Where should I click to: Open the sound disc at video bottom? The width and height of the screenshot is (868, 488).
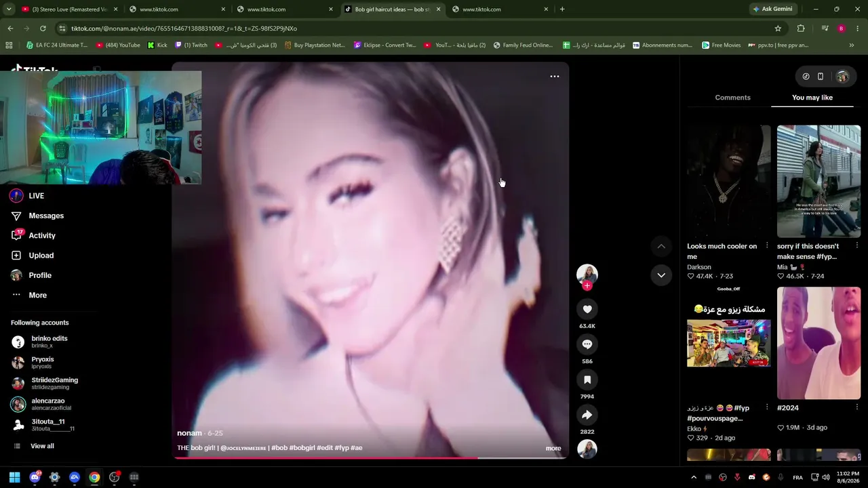click(x=587, y=449)
